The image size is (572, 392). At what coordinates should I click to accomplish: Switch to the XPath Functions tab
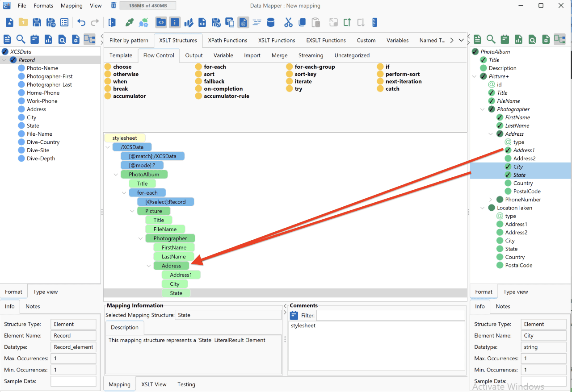point(227,40)
